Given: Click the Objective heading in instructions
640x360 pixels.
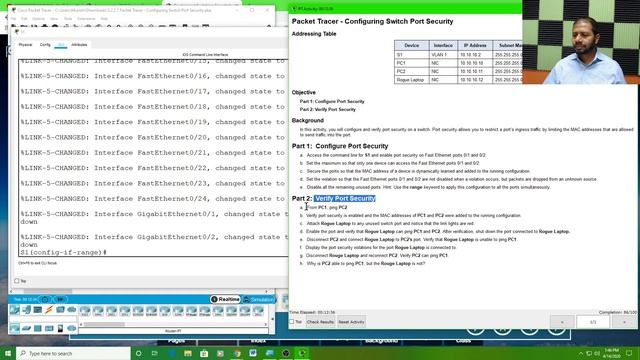Looking at the screenshot, I should click(304, 92).
